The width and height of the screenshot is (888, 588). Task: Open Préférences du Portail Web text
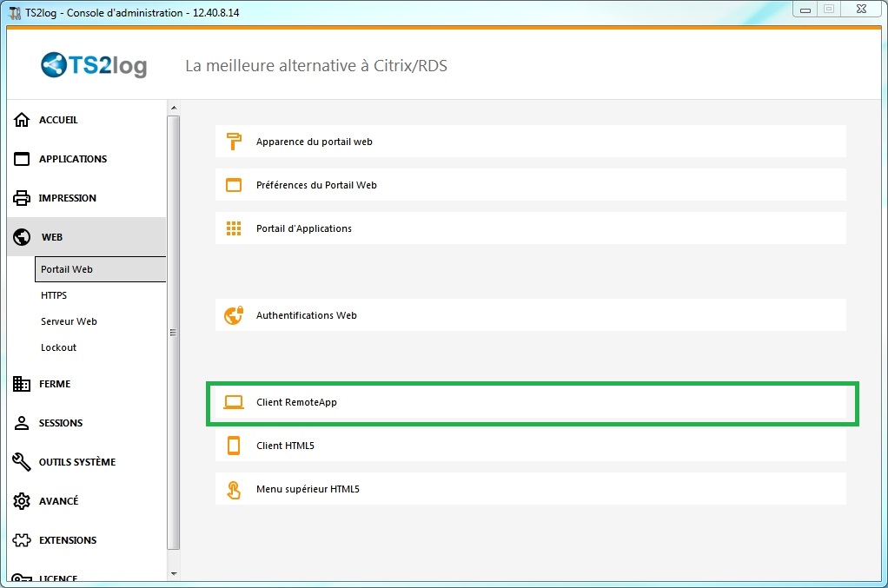click(316, 185)
